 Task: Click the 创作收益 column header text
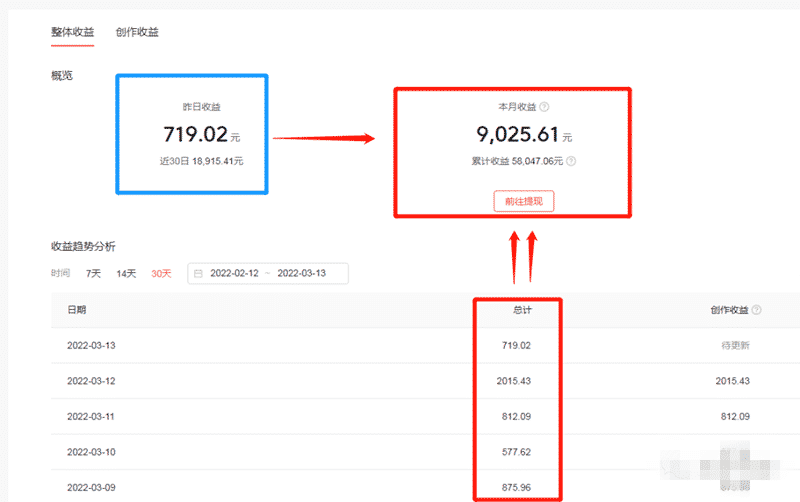pyautogui.click(x=729, y=310)
